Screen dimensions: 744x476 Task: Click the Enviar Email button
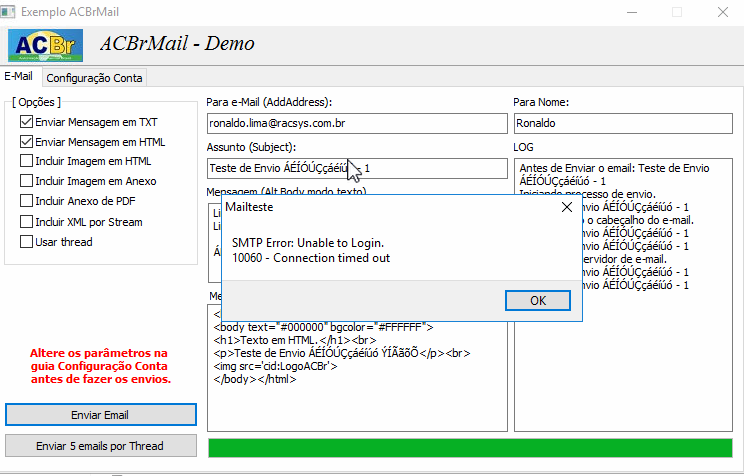click(x=101, y=415)
